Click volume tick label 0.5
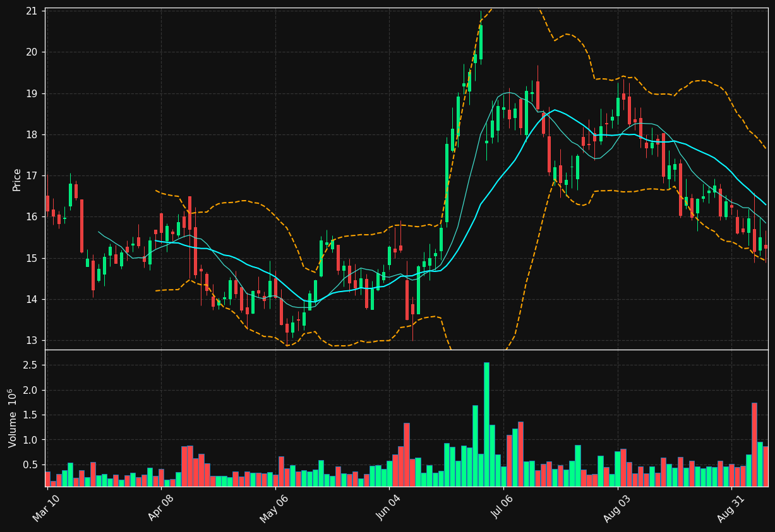 coord(30,464)
